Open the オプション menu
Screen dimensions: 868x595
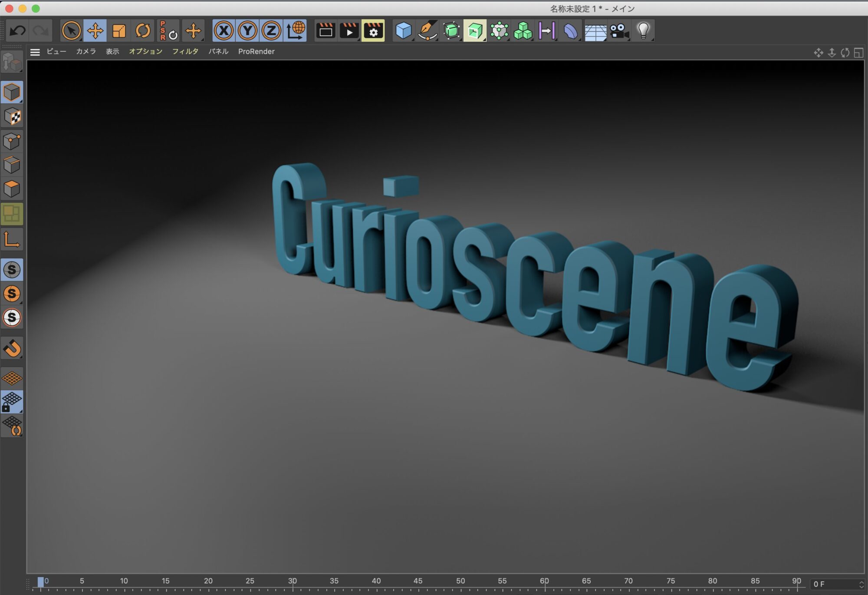pyautogui.click(x=145, y=52)
